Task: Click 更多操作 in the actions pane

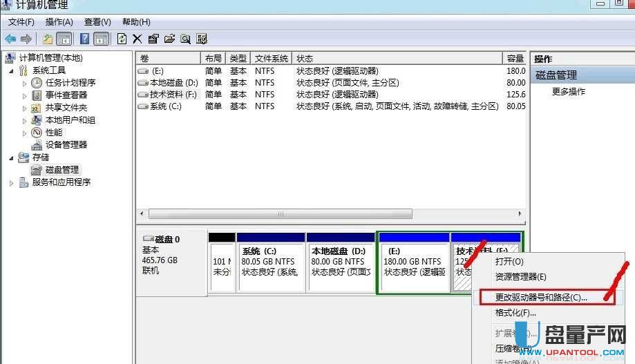Action: [569, 91]
